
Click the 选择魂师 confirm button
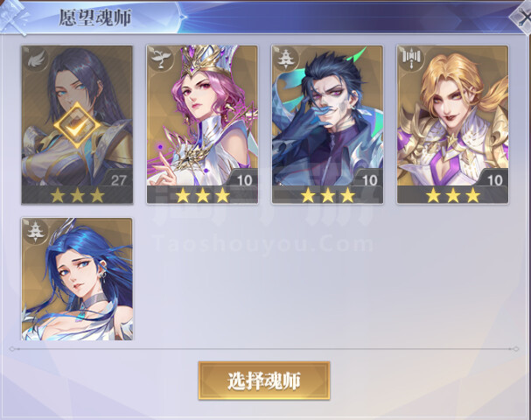(x=264, y=381)
